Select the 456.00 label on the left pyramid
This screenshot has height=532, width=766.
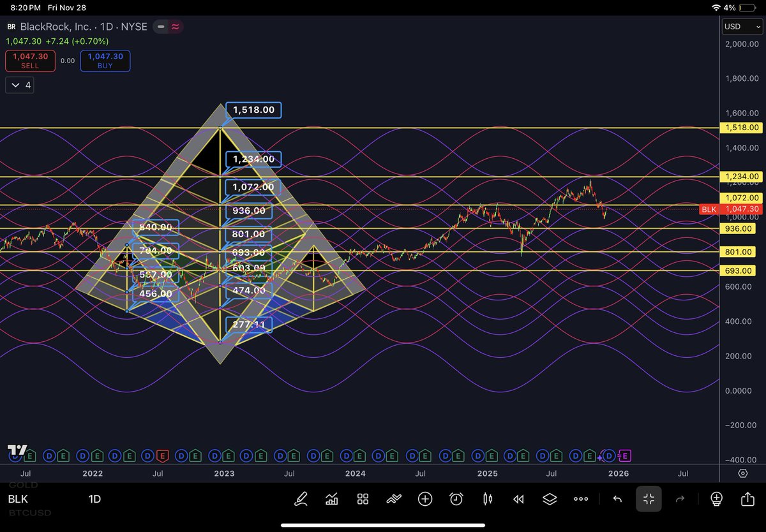tap(156, 293)
